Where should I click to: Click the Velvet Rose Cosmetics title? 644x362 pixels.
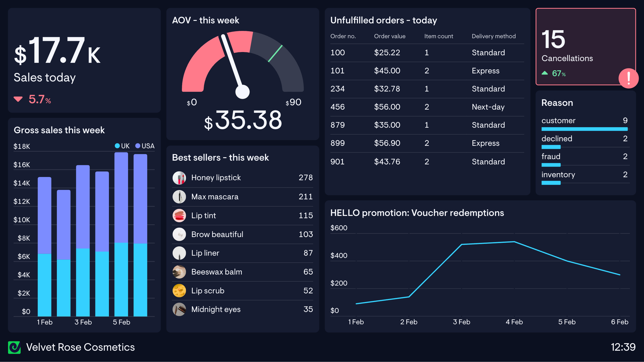tap(80, 347)
